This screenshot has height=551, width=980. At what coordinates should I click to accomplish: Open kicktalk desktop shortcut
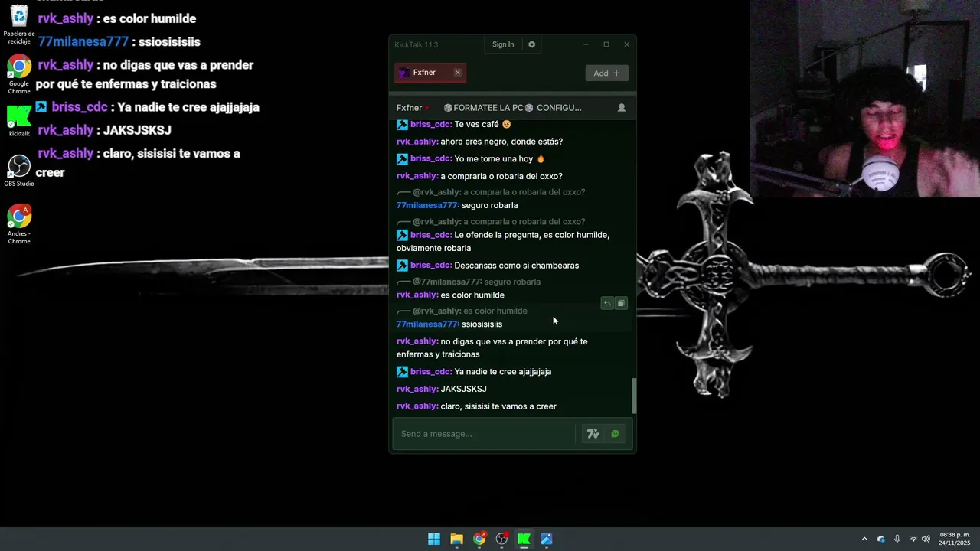pos(19,121)
